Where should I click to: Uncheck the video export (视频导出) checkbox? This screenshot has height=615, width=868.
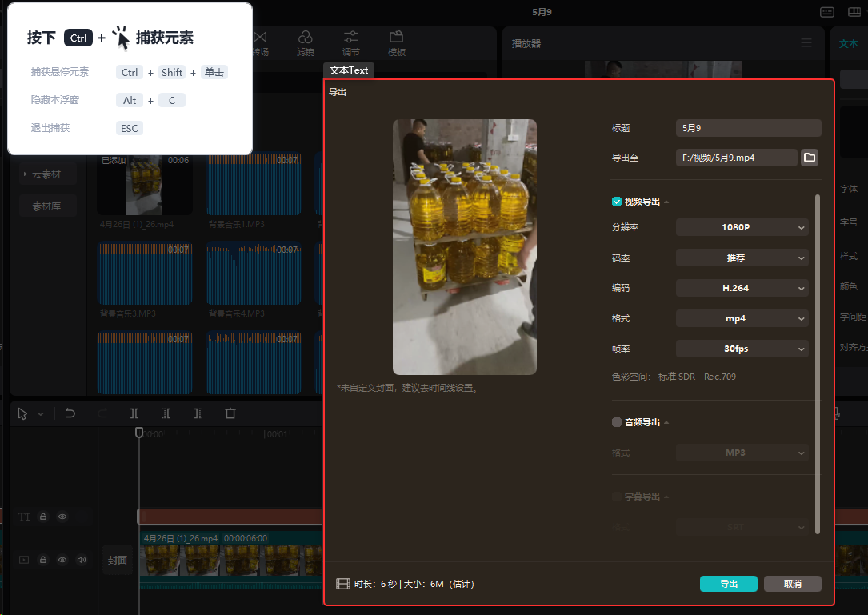(617, 202)
